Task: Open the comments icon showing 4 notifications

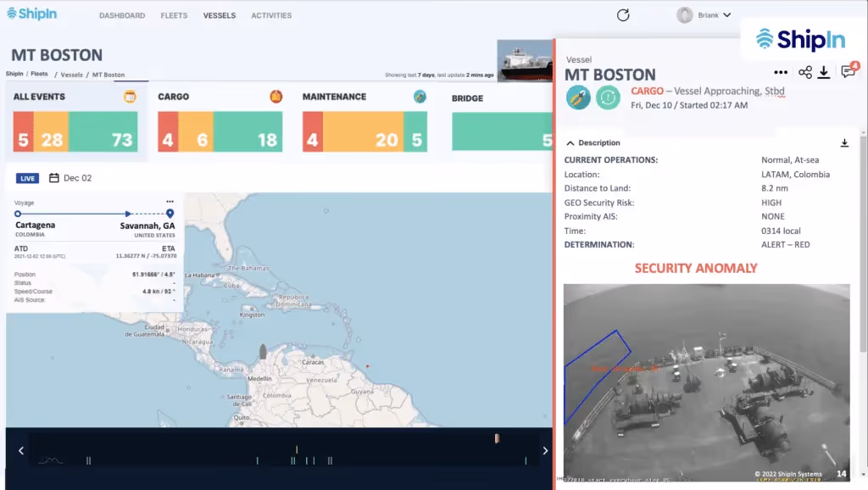Action: tap(846, 72)
